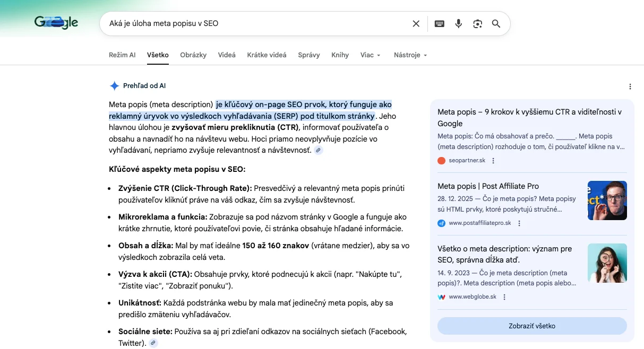The image size is (644, 349).
Task: Click source link icon after first paragraph
Action: click(318, 151)
